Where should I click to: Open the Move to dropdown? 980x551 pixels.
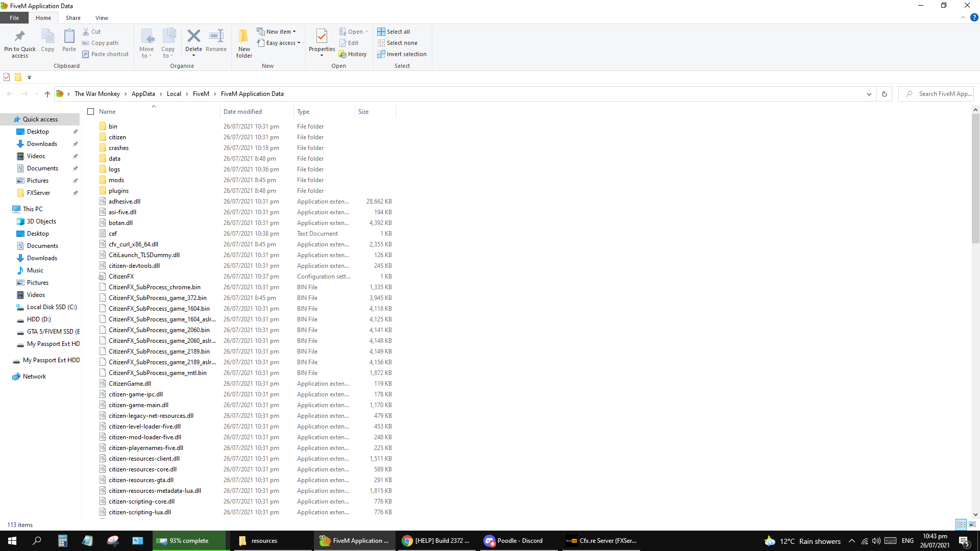146,43
